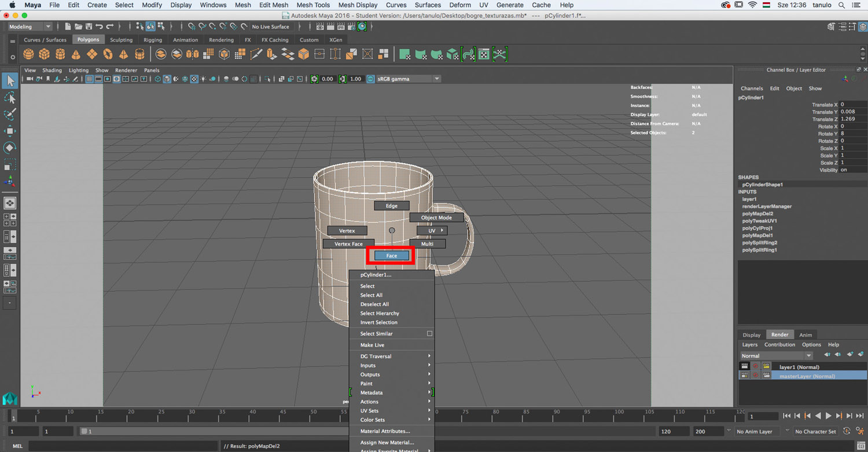Switch to the Sculpting shelf tab

click(121, 40)
